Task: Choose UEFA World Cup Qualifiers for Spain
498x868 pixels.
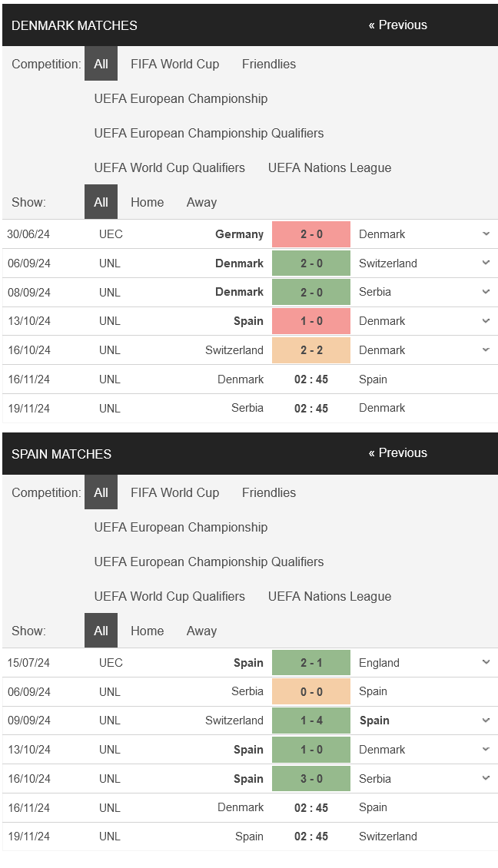Action: 170,596
